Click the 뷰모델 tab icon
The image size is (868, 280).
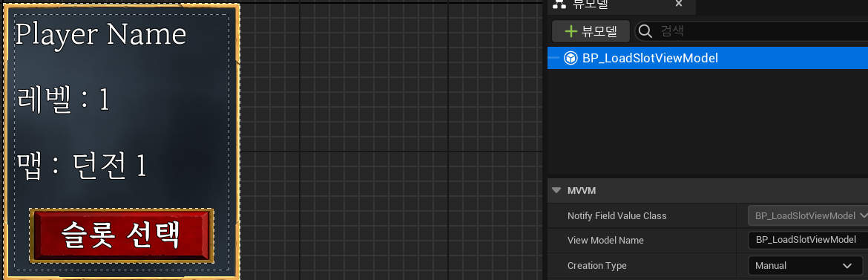coord(559,4)
